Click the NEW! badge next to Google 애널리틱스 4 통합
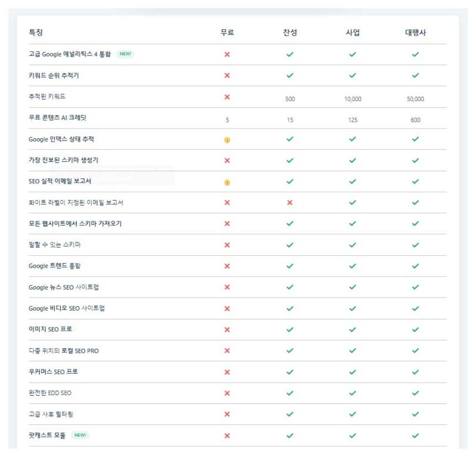The image size is (476, 457). point(126,54)
